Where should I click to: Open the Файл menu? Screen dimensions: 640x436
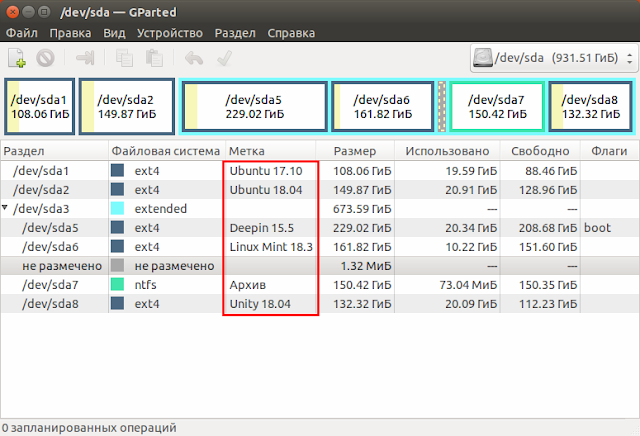tap(22, 33)
